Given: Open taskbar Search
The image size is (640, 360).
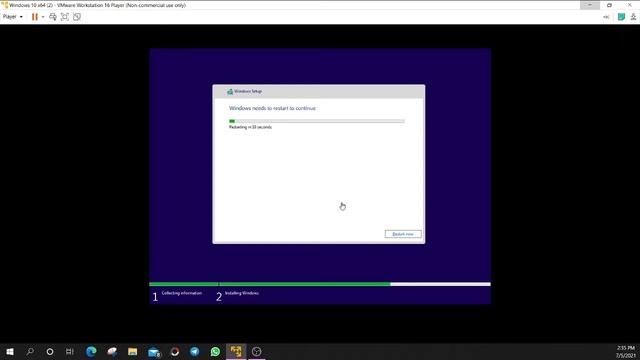Looking at the screenshot, I should pos(30,351).
